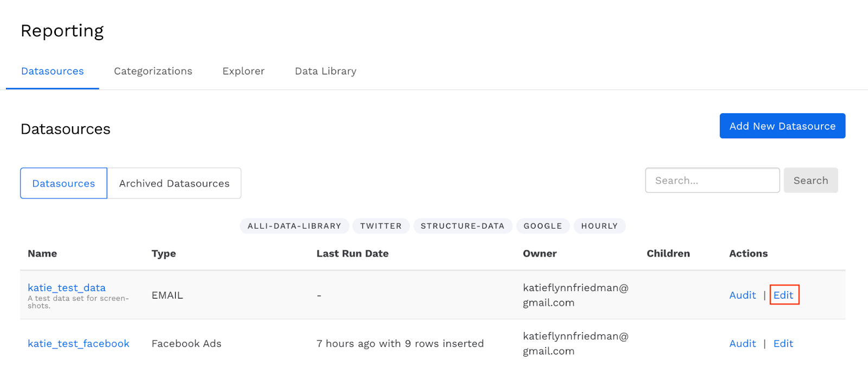Audit the katie_test_data datasource
868x388 pixels.
742,295
